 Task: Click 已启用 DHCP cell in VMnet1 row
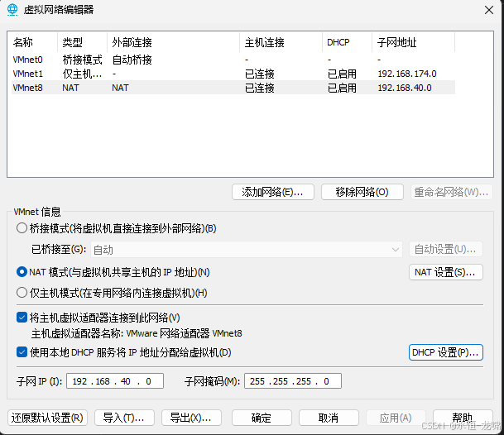342,74
